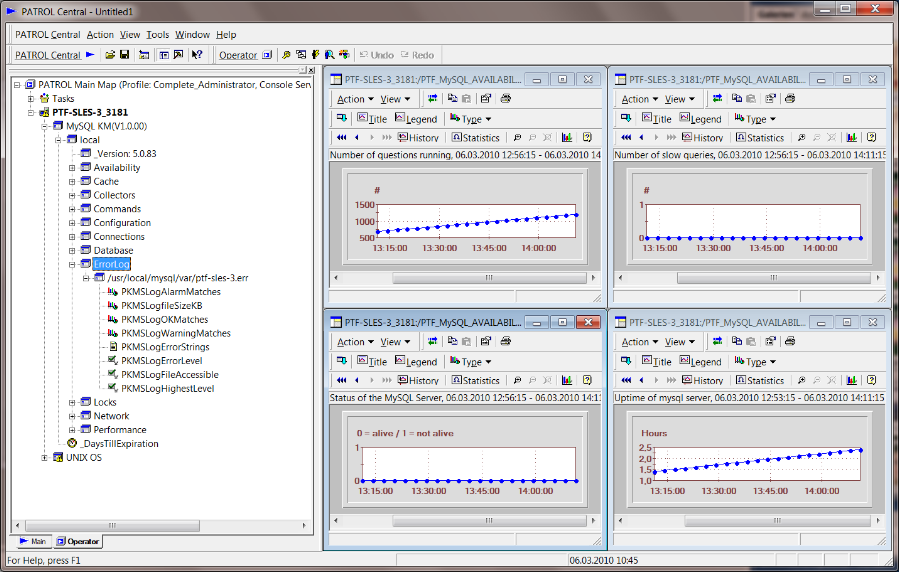Image resolution: width=900 pixels, height=573 pixels.
Task: Click the refresh arrows icon in Uptime window
Action: click(717, 341)
